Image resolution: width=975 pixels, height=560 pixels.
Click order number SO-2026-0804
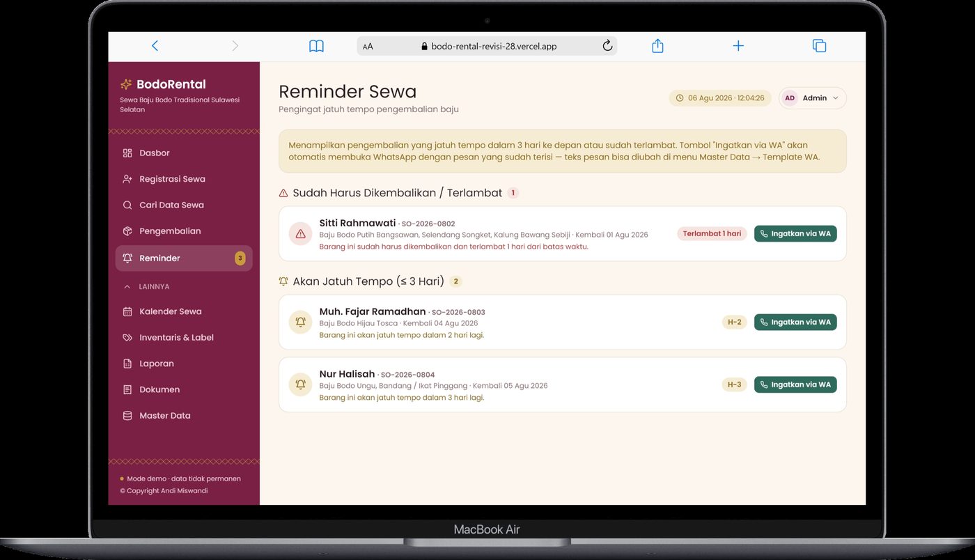click(x=407, y=375)
